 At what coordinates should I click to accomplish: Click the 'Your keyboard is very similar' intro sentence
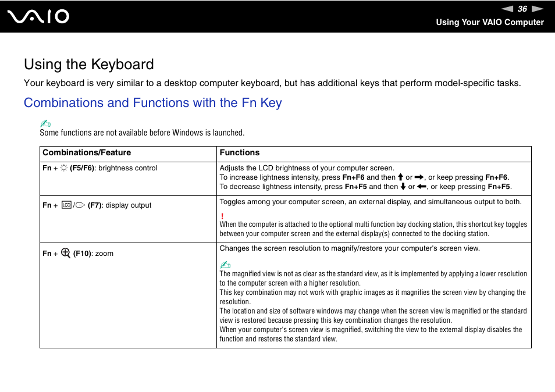(x=272, y=83)
